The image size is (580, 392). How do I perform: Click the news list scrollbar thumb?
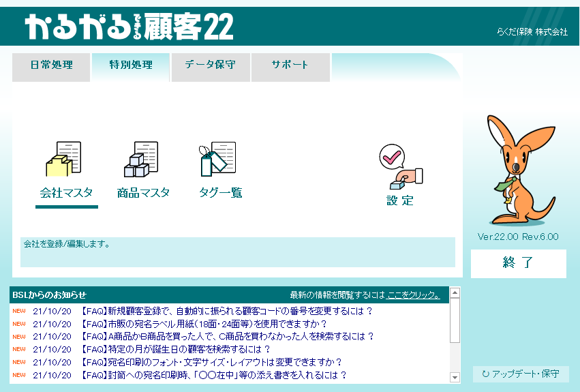[x=455, y=320]
